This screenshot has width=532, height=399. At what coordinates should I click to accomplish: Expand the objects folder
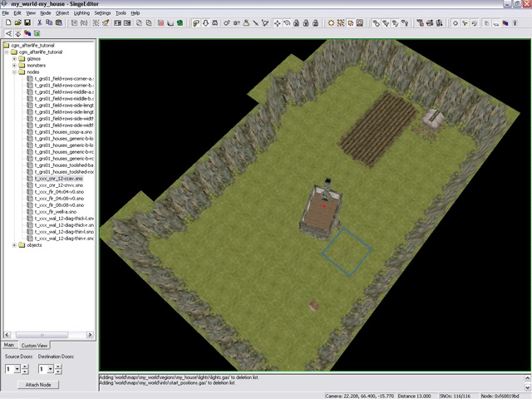click(14, 245)
